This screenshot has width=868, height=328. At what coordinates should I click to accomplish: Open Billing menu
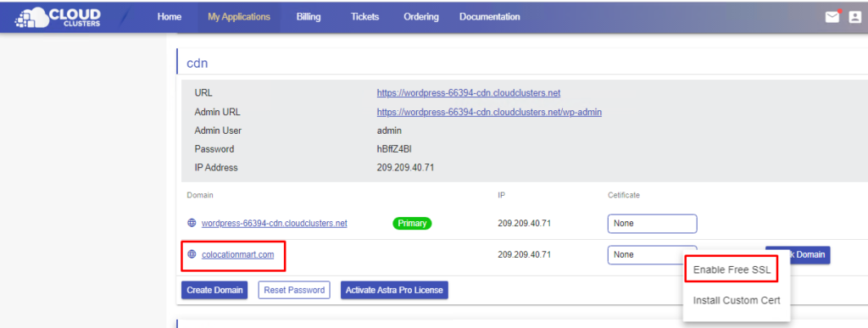tap(309, 17)
